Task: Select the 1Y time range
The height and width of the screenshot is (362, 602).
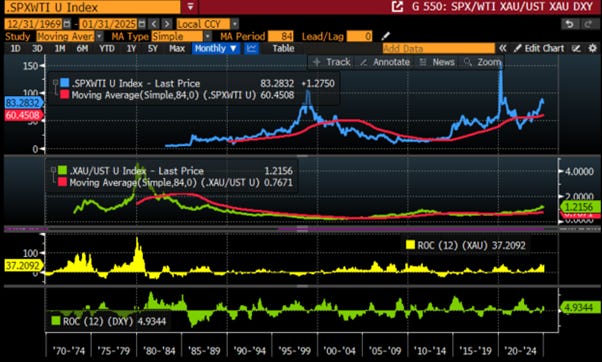Action: tap(131, 48)
